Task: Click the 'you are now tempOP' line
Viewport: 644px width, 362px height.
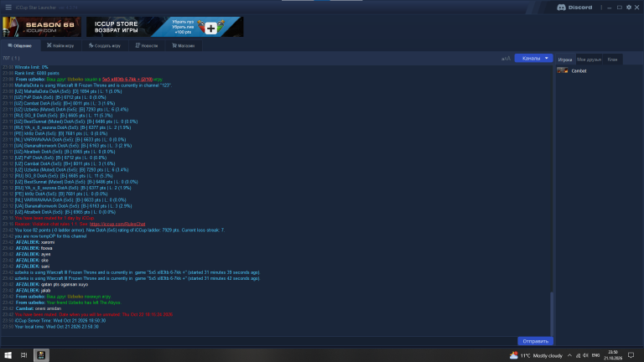Action: click(x=50, y=236)
